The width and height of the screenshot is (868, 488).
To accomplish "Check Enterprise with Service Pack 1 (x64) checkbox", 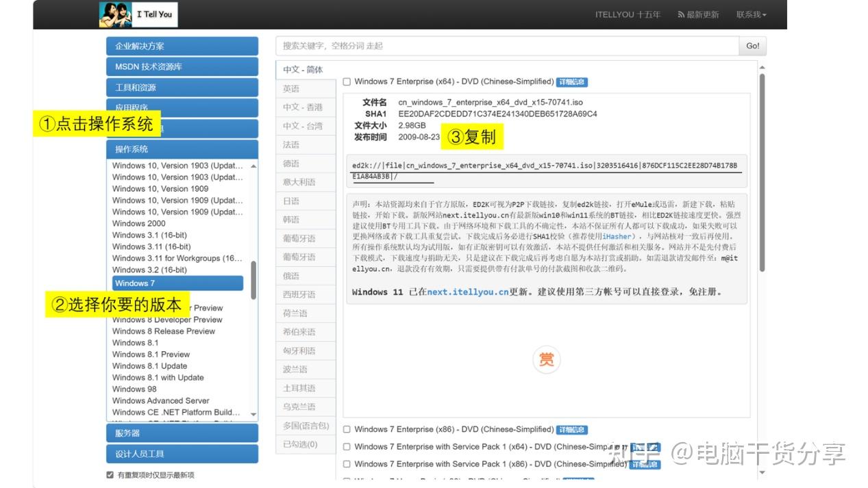I will tap(347, 447).
